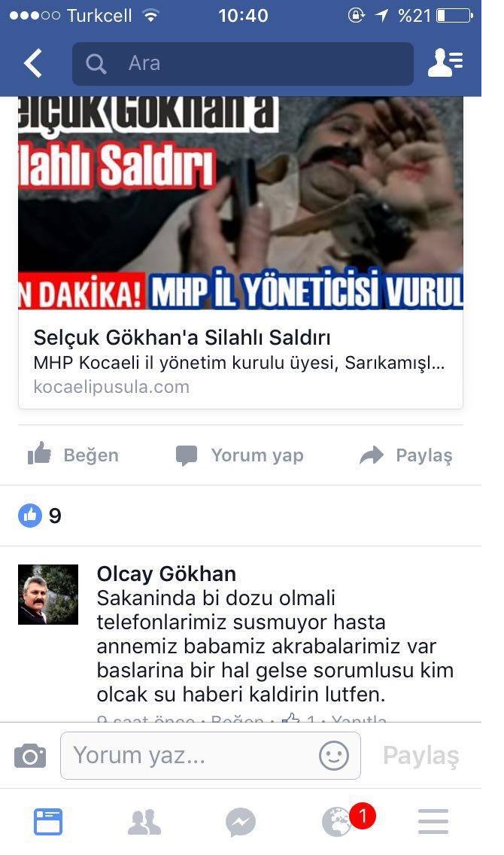Open the 9 likes reactions list
The height and width of the screenshot is (855, 504).
pyautogui.click(x=40, y=516)
